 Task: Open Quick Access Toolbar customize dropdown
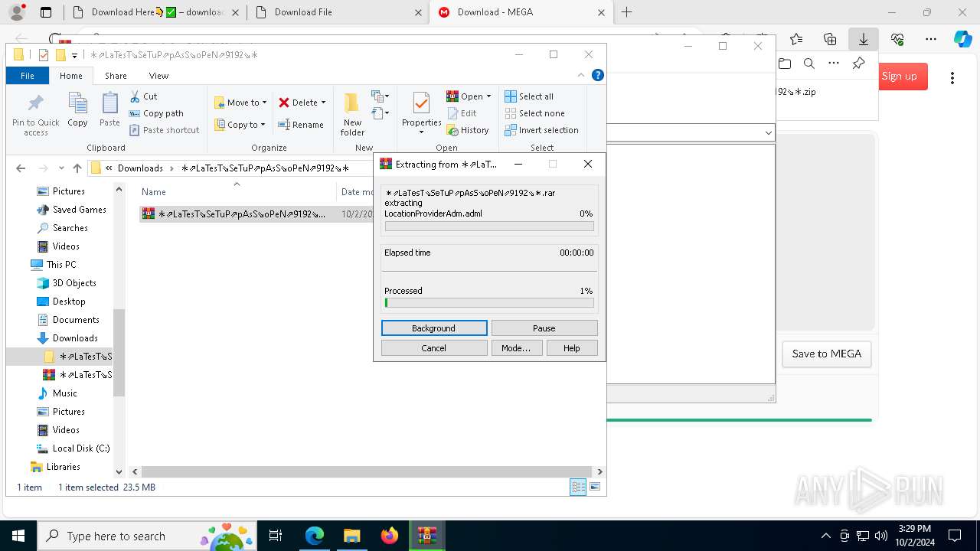click(x=74, y=55)
